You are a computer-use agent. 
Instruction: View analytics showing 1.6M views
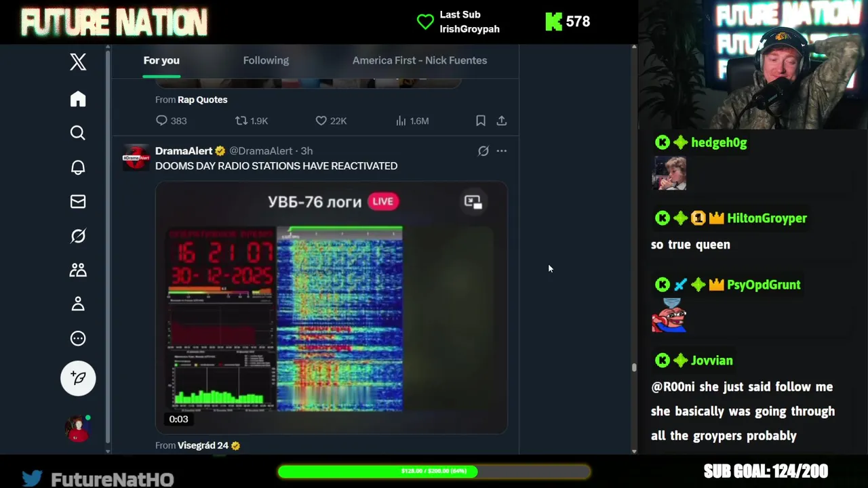[x=412, y=121]
